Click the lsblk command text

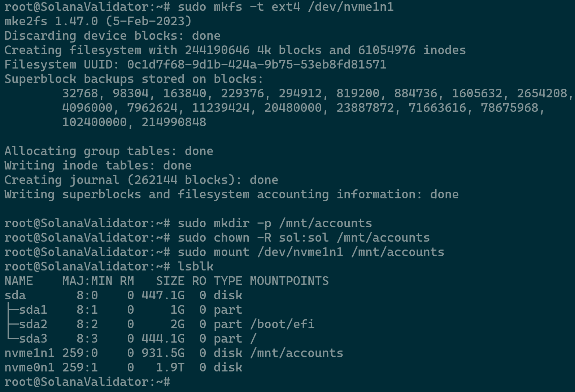tap(195, 267)
